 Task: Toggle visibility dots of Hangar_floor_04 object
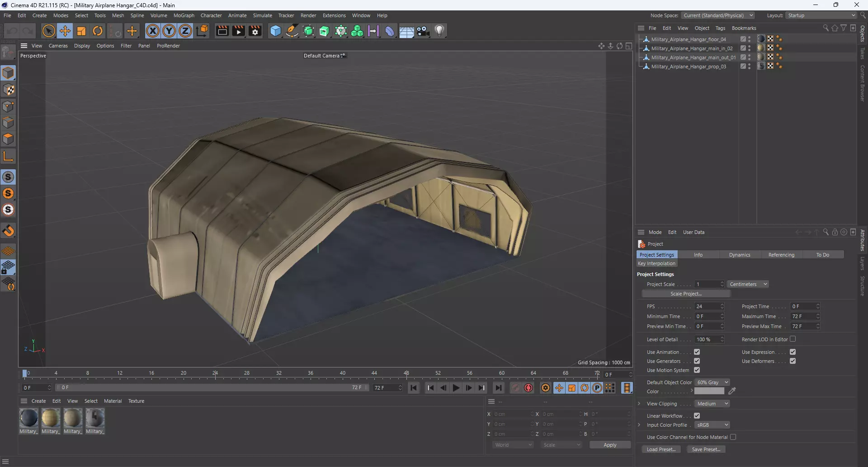(749, 39)
